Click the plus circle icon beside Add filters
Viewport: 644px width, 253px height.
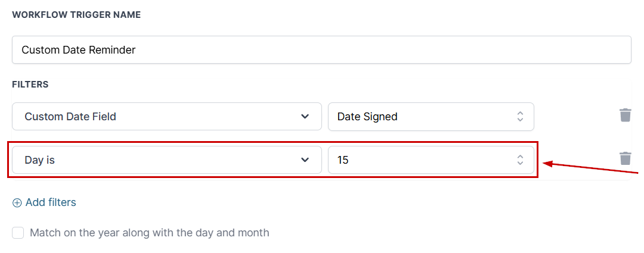(x=17, y=203)
